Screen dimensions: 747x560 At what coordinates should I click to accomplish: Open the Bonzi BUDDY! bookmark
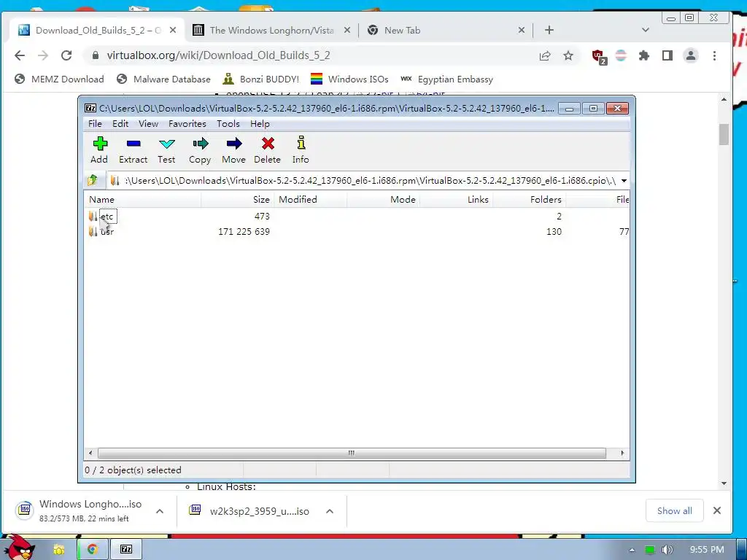tap(261, 79)
